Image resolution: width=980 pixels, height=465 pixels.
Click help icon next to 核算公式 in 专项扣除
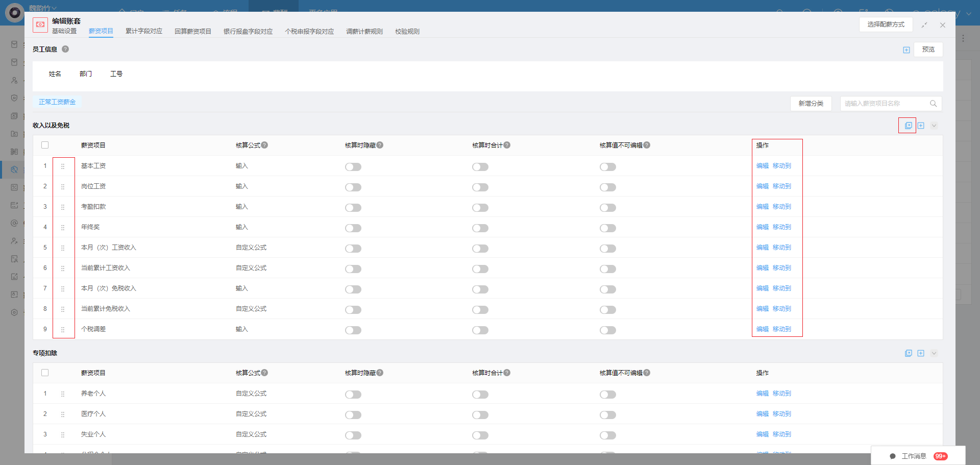pyautogui.click(x=264, y=373)
